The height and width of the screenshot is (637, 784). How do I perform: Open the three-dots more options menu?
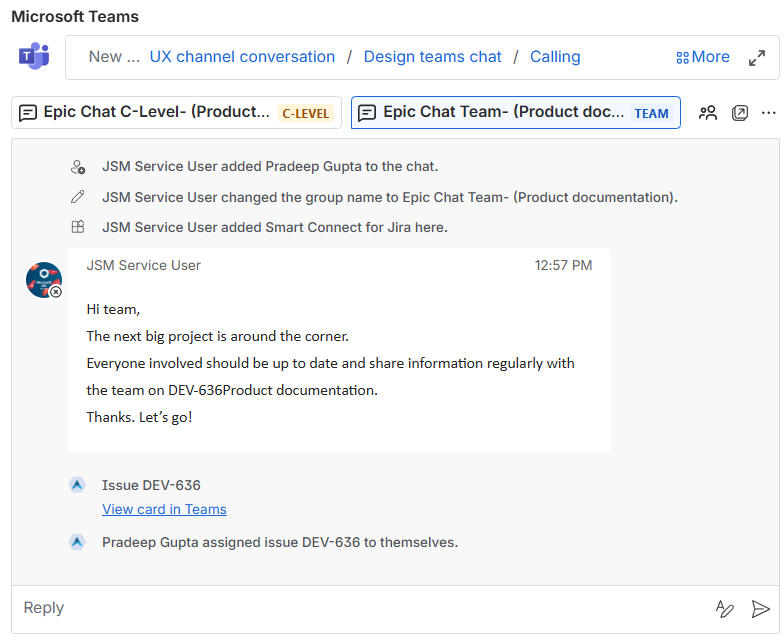pyautogui.click(x=768, y=113)
